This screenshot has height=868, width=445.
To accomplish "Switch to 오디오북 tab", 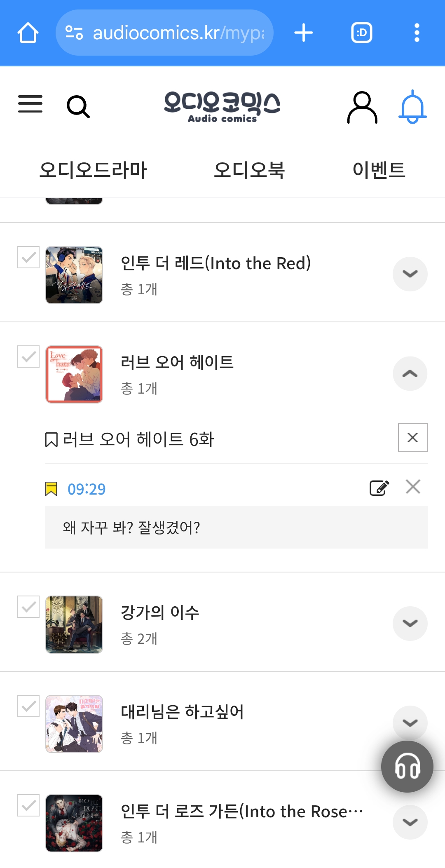I will pos(249,170).
